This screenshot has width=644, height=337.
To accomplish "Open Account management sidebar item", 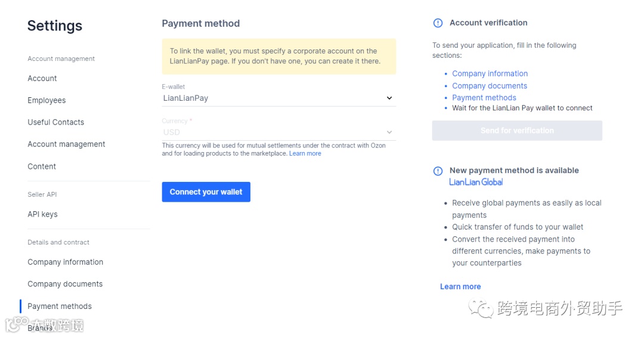I will click(66, 144).
